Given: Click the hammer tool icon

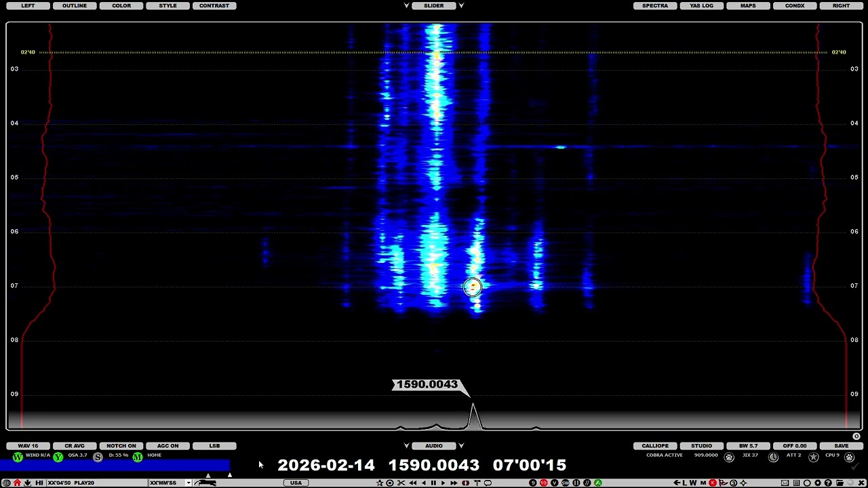Looking at the screenshot, I should 477,483.
